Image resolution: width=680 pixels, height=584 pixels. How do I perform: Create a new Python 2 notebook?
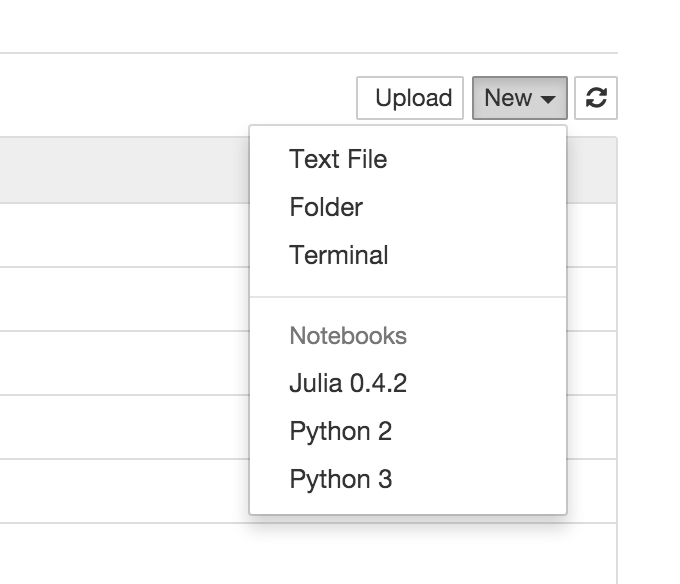point(408,431)
